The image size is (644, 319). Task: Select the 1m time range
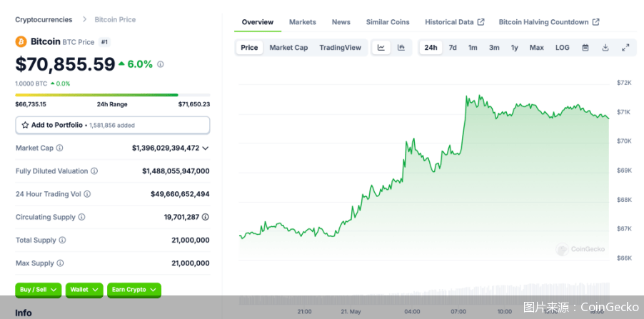point(473,48)
